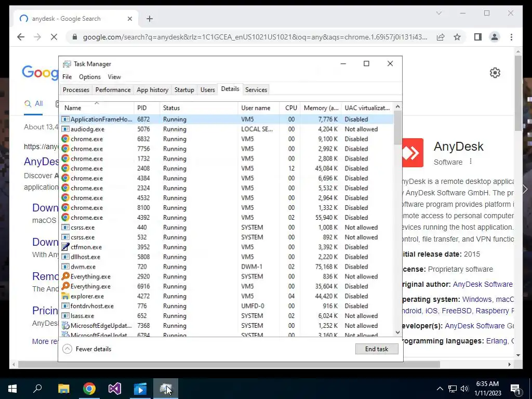Click the Chrome back arrow icon

[21, 37]
